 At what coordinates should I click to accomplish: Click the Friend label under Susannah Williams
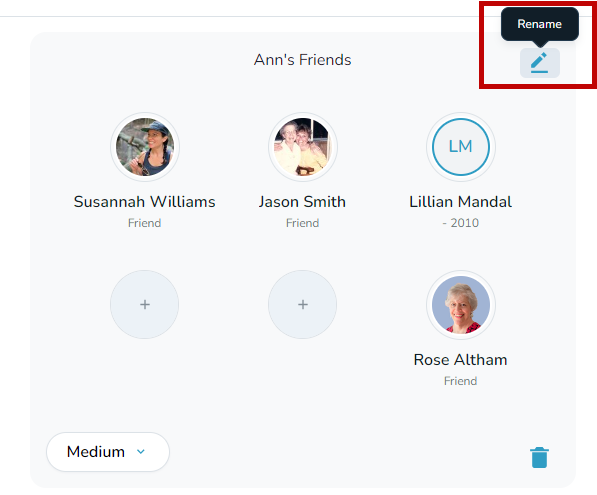tap(144, 223)
